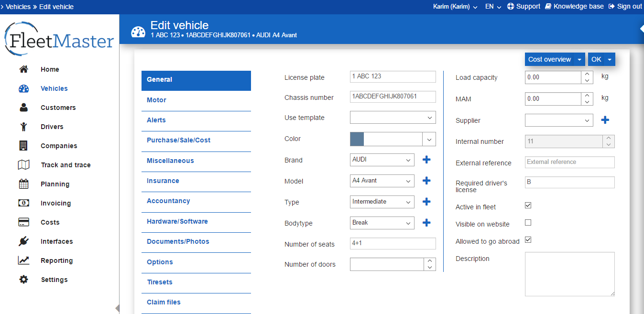Image resolution: width=644 pixels, height=314 pixels.
Task: Switch to the Insurance tab
Action: point(163,181)
